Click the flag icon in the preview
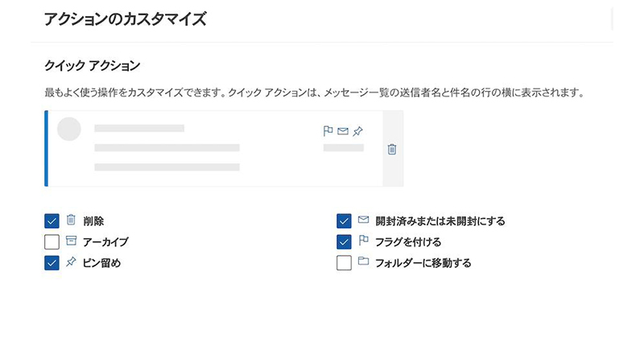 click(x=328, y=131)
